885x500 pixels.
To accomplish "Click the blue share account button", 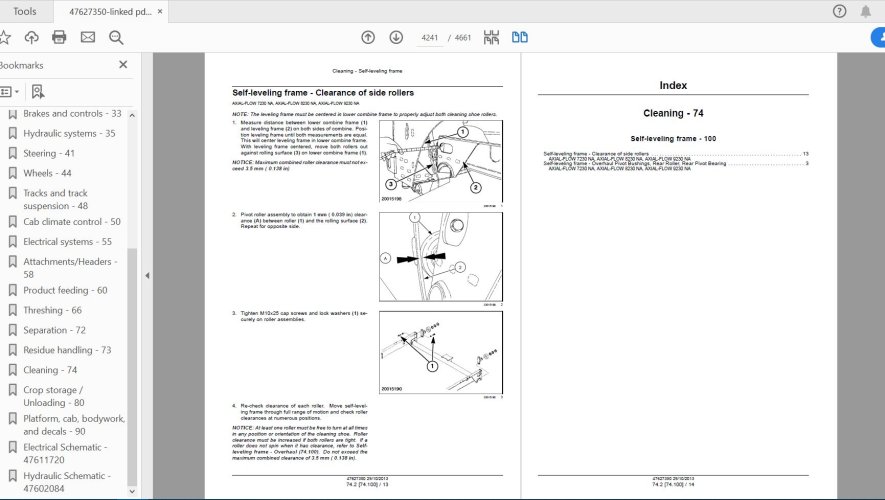I will [878, 37].
